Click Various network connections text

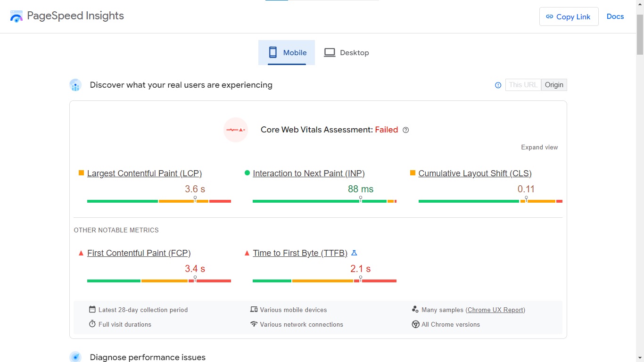[x=302, y=324]
